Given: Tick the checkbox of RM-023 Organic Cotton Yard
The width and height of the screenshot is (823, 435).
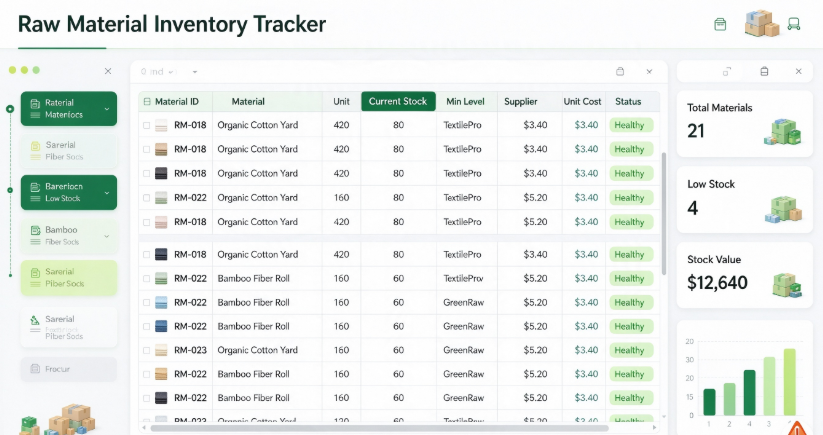Looking at the screenshot, I should point(146,350).
